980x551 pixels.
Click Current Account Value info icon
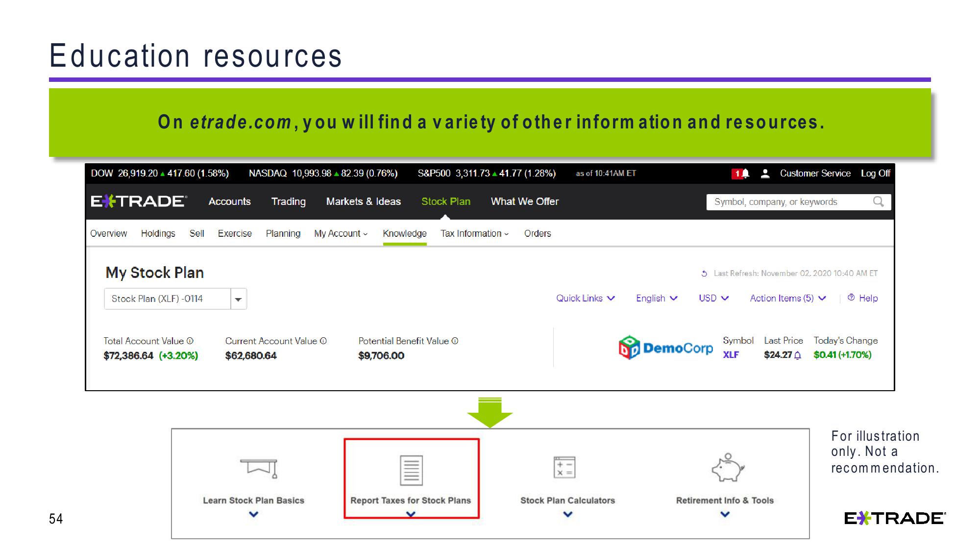click(323, 341)
